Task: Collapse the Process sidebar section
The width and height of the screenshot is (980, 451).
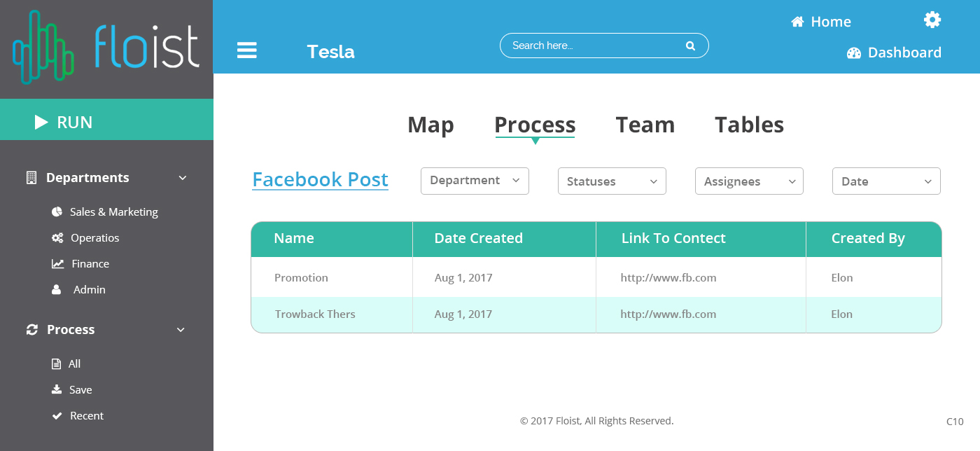Action: pyautogui.click(x=181, y=330)
